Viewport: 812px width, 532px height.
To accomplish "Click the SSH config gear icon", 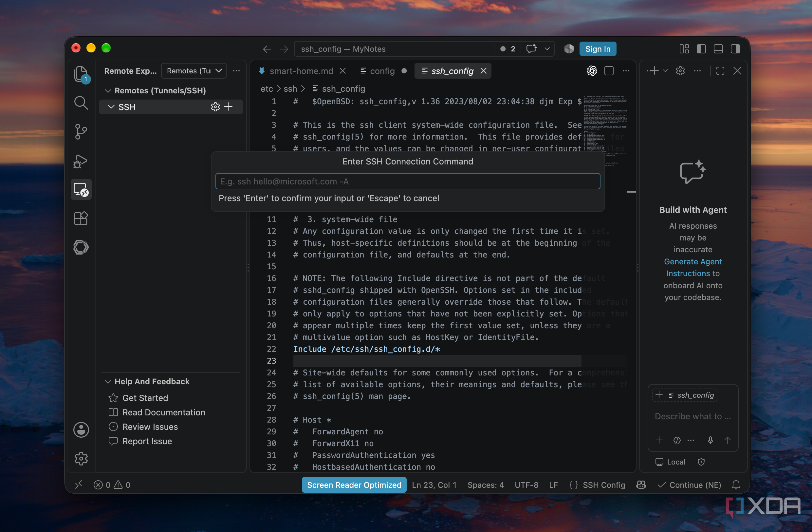I will coord(215,107).
